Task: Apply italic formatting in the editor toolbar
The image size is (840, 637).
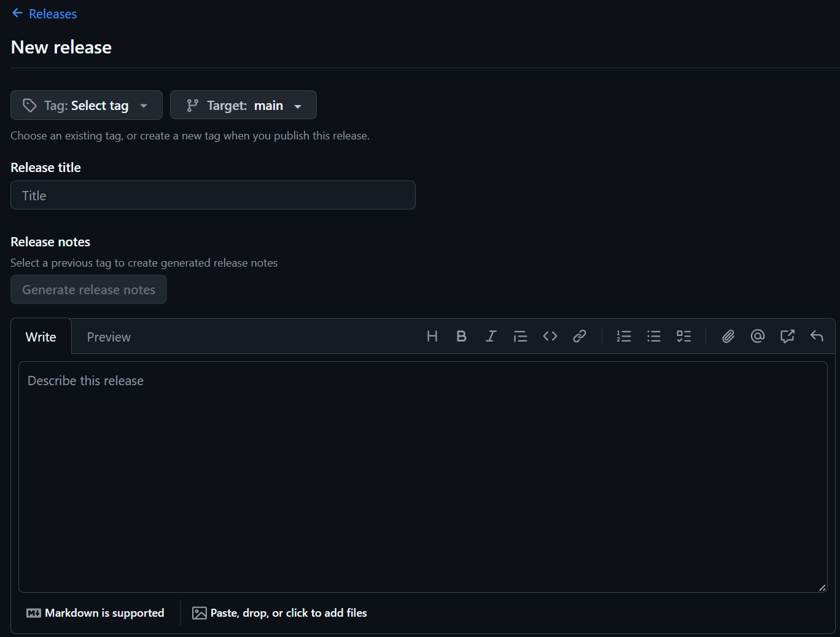Action: coord(491,336)
